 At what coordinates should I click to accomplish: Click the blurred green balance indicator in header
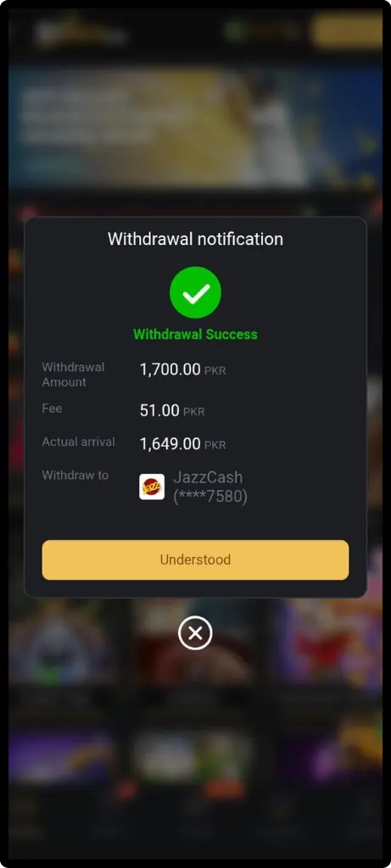coord(263,31)
